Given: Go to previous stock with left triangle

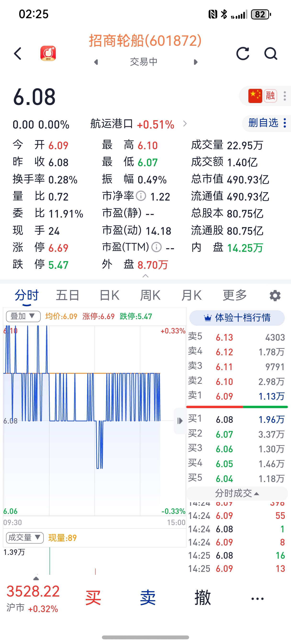Looking at the screenshot, I should coord(96,62).
